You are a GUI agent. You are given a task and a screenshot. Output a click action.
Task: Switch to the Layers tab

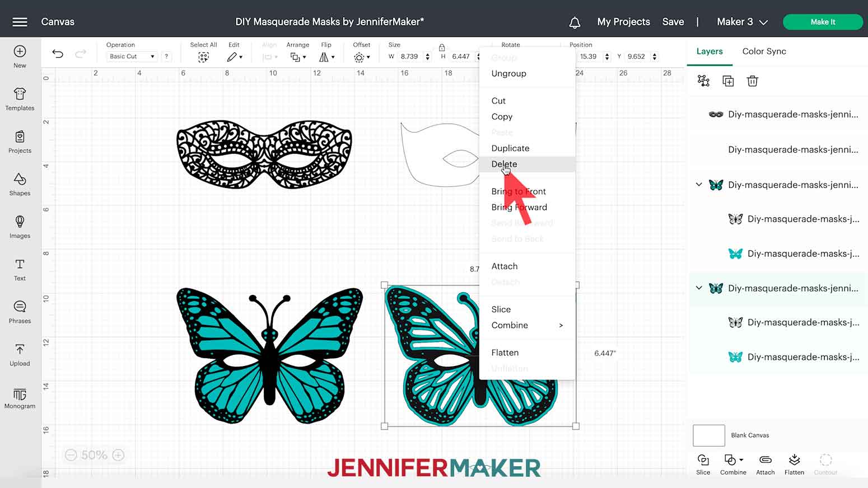click(x=710, y=51)
